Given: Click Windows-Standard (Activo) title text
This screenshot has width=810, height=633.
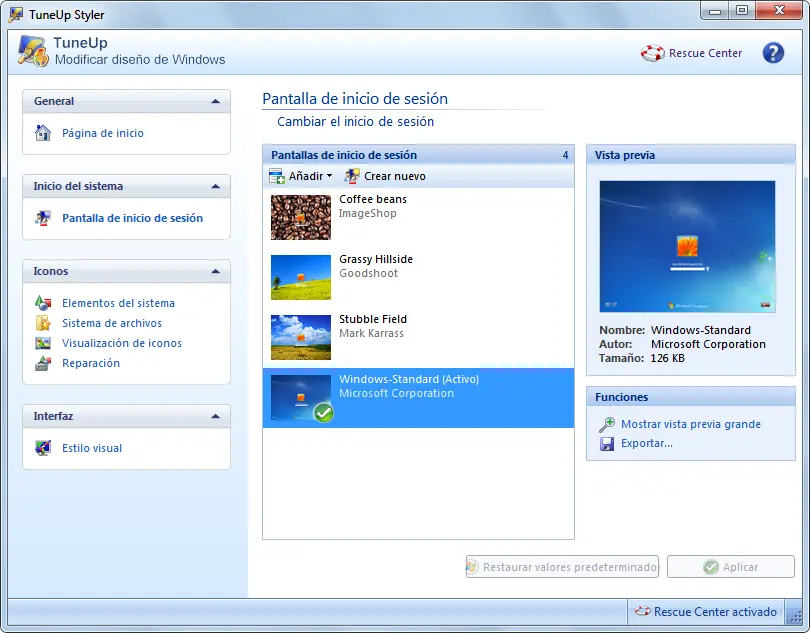Looking at the screenshot, I should (x=409, y=379).
